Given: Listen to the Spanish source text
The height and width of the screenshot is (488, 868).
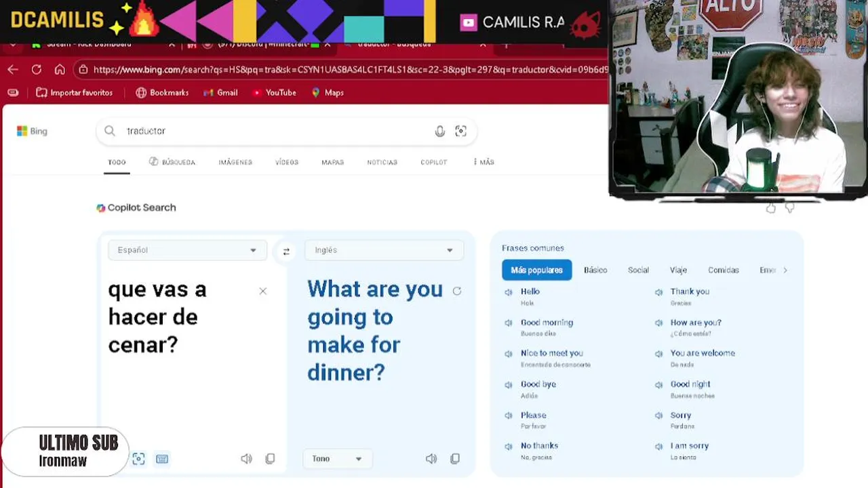Looking at the screenshot, I should coord(246,459).
